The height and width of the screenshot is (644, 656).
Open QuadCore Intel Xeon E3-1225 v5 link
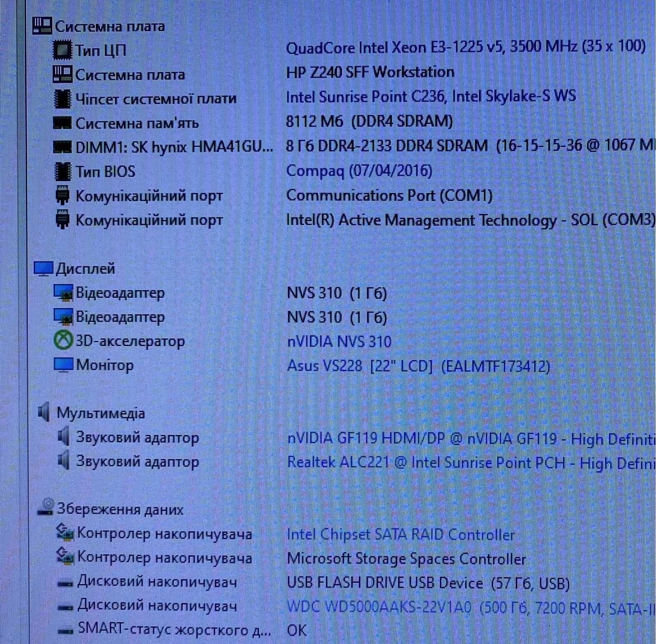pyautogui.click(x=466, y=47)
